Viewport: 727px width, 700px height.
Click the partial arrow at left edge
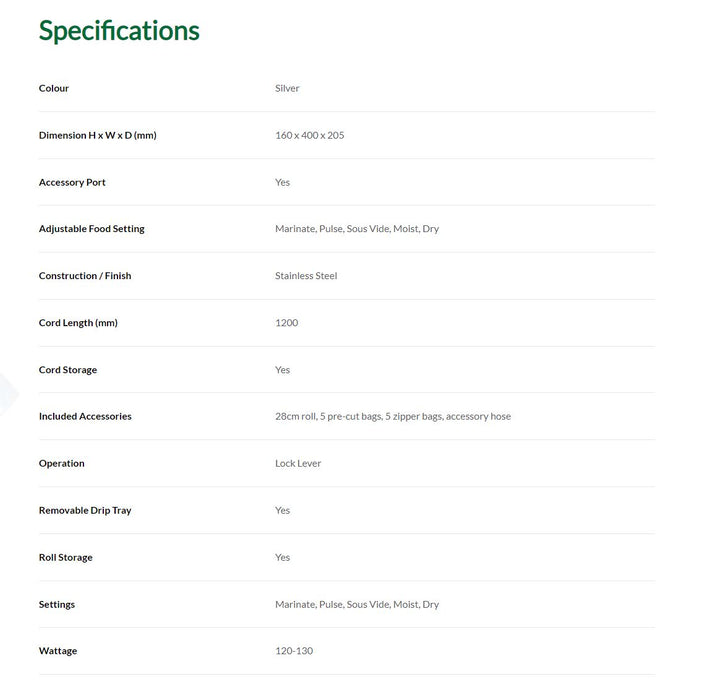click(8, 394)
